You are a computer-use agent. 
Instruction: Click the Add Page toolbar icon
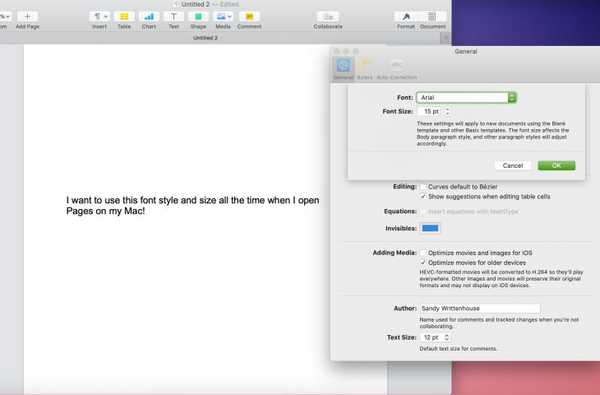[x=27, y=16]
